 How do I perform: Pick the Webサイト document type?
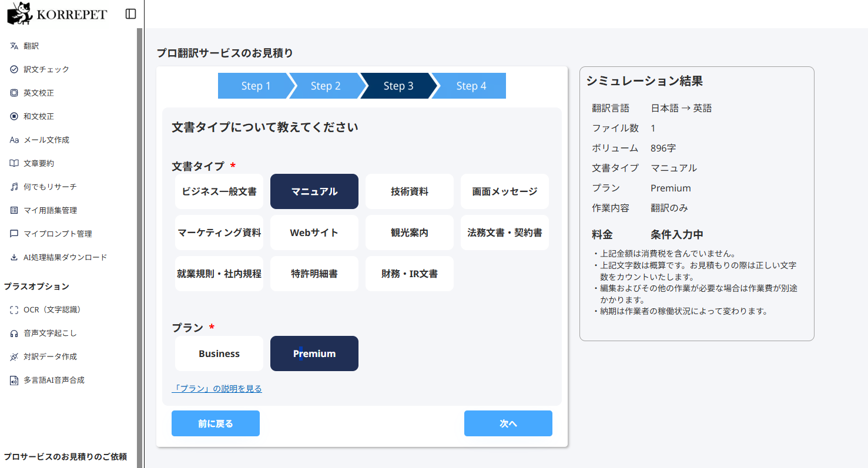314,233
